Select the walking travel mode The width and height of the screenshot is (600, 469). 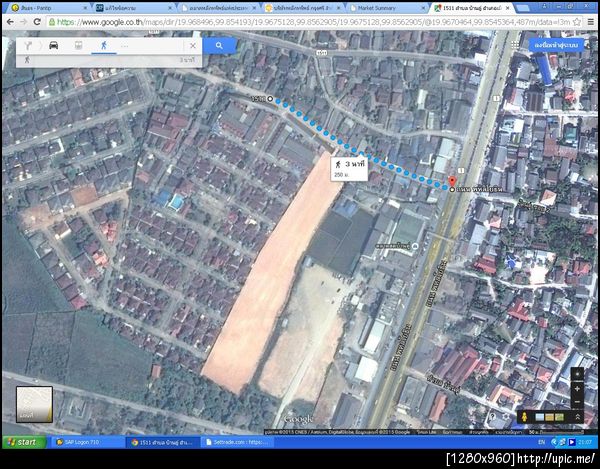[104, 46]
